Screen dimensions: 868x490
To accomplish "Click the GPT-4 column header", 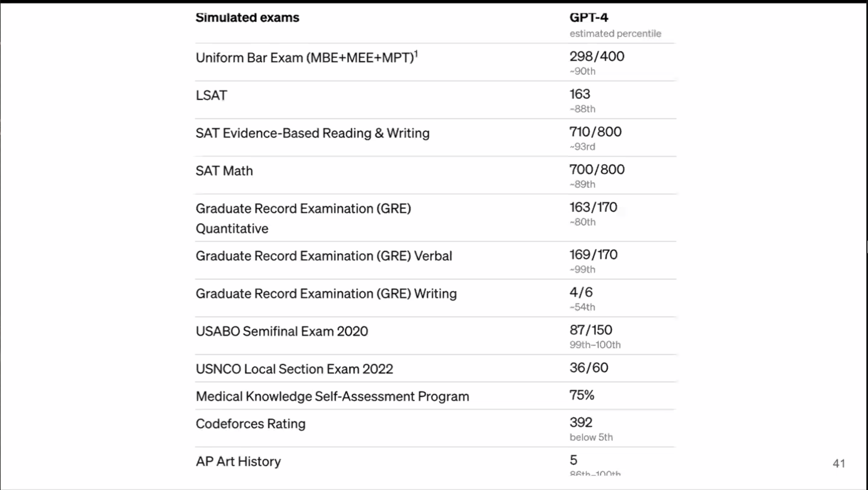I will 589,18.
